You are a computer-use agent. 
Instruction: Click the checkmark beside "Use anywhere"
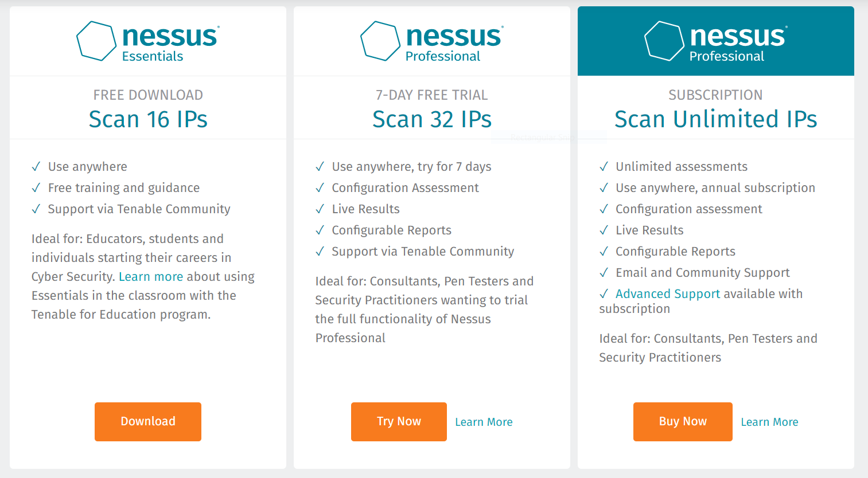pos(36,166)
